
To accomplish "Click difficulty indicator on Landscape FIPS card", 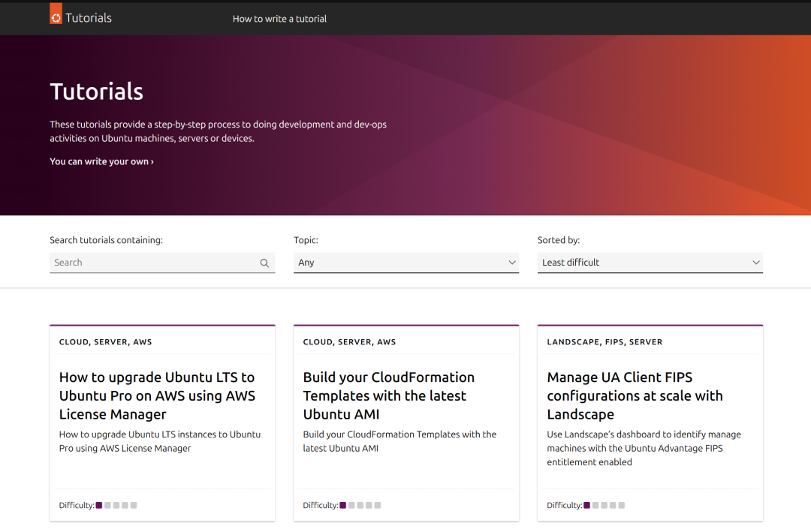I will [604, 505].
